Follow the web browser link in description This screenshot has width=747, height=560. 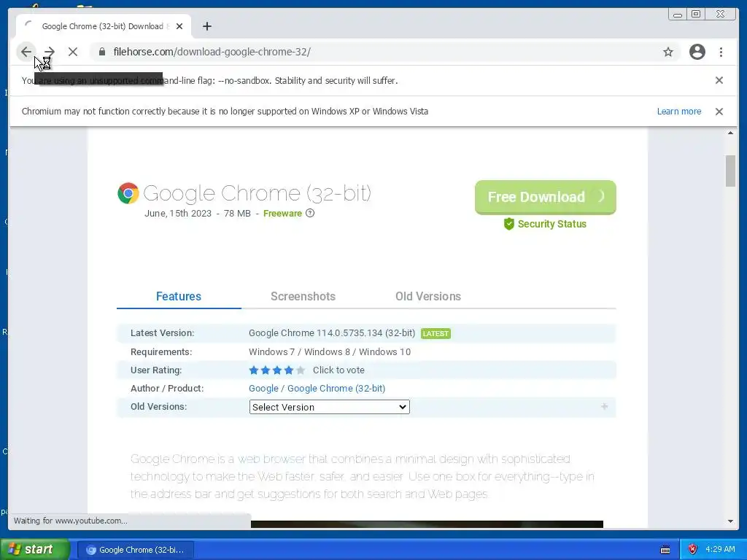pyautogui.click(x=271, y=459)
